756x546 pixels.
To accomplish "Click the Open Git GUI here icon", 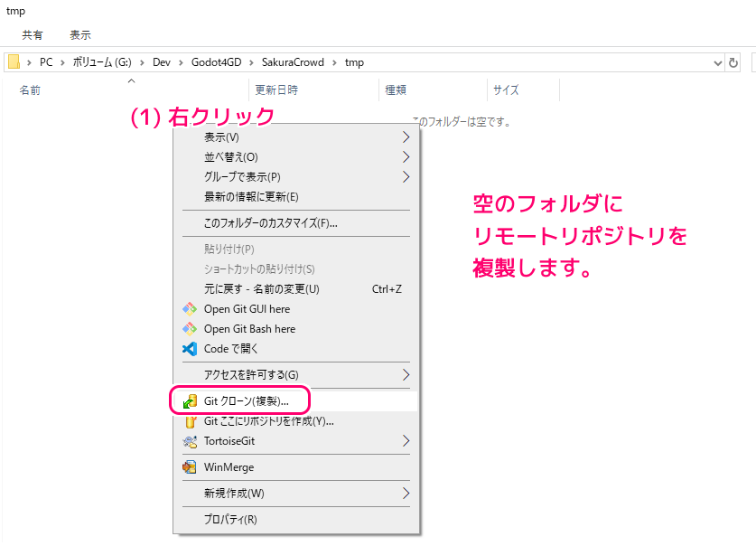I will (190, 309).
